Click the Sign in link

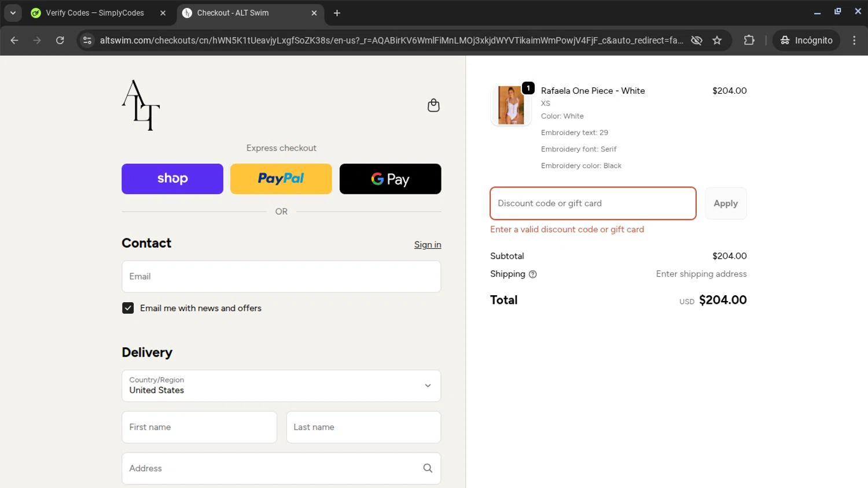428,245
